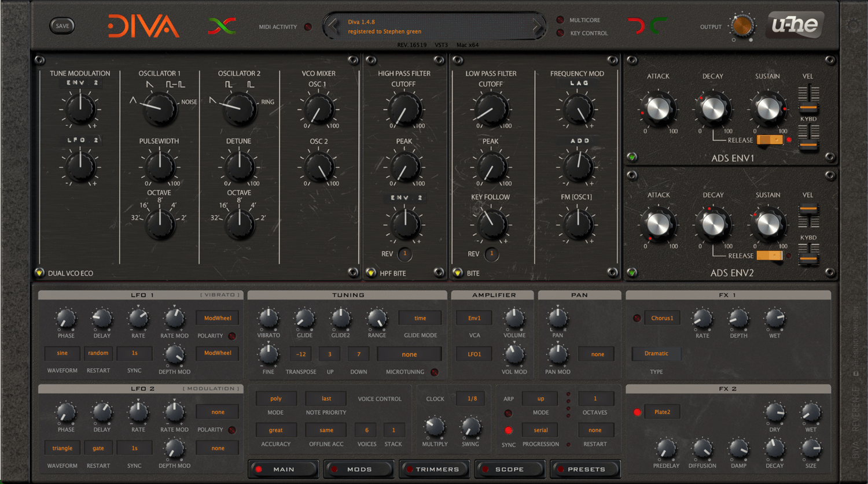Open the Accuracy 'great' dropdown
This screenshot has height=484, width=868.
point(276,430)
